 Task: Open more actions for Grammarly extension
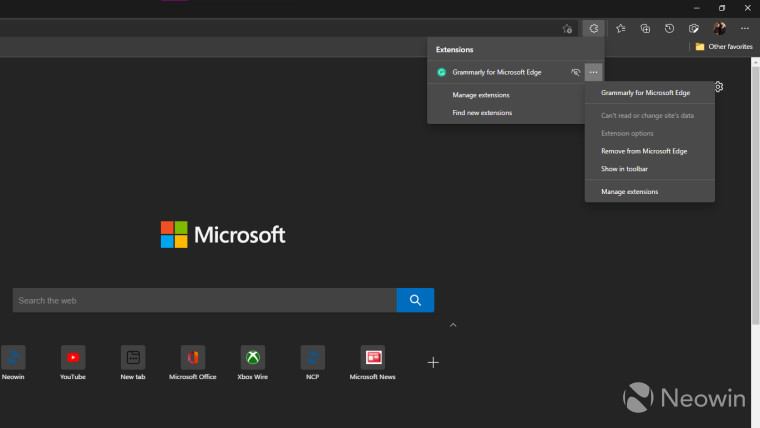(x=593, y=72)
